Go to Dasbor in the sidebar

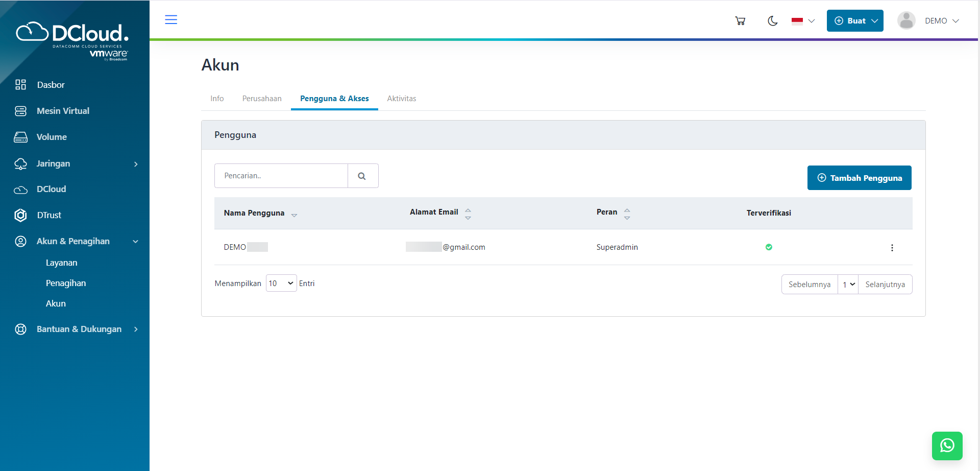51,85
